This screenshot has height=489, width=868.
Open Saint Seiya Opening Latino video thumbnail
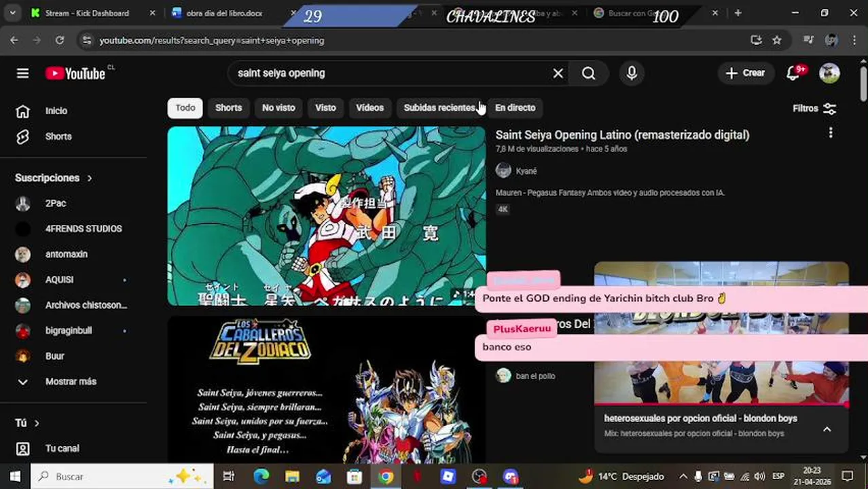pyautogui.click(x=327, y=216)
